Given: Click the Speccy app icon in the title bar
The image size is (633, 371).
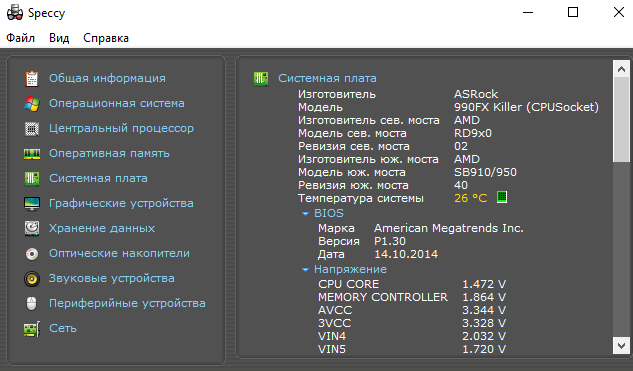Looking at the screenshot, I should (x=15, y=13).
